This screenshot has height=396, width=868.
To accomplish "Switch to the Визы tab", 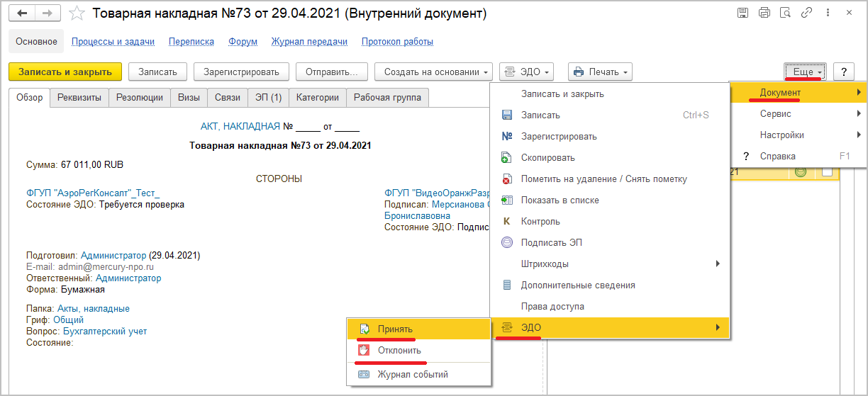I will [x=189, y=98].
